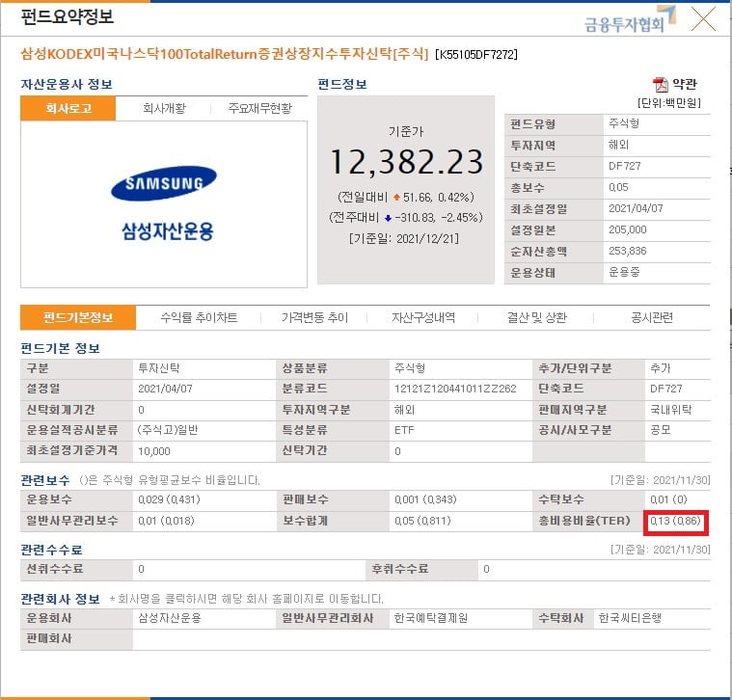This screenshot has height=700, width=732.
Task: Select the 펀드기본정보 tab
Action: pos(78,318)
